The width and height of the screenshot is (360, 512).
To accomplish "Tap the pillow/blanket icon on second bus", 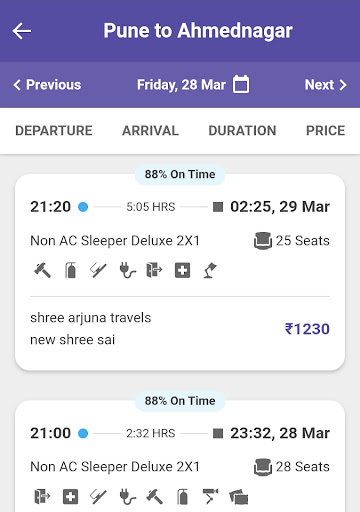I will point(239,497).
